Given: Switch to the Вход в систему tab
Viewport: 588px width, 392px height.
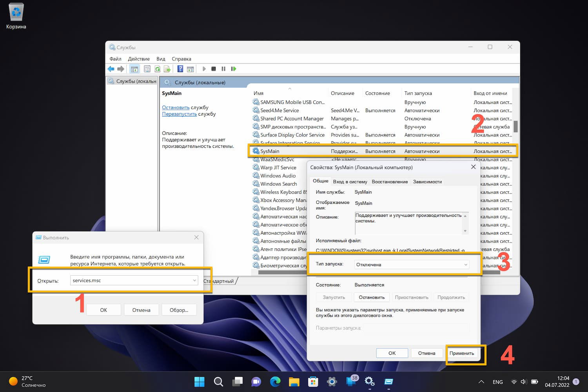Looking at the screenshot, I should click(x=350, y=181).
